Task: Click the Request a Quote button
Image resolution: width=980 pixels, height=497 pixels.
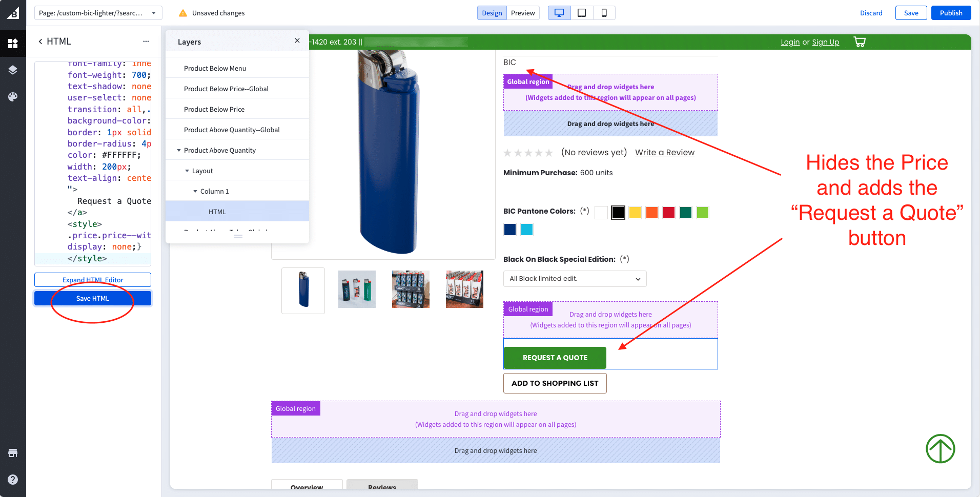Action: [555, 358]
